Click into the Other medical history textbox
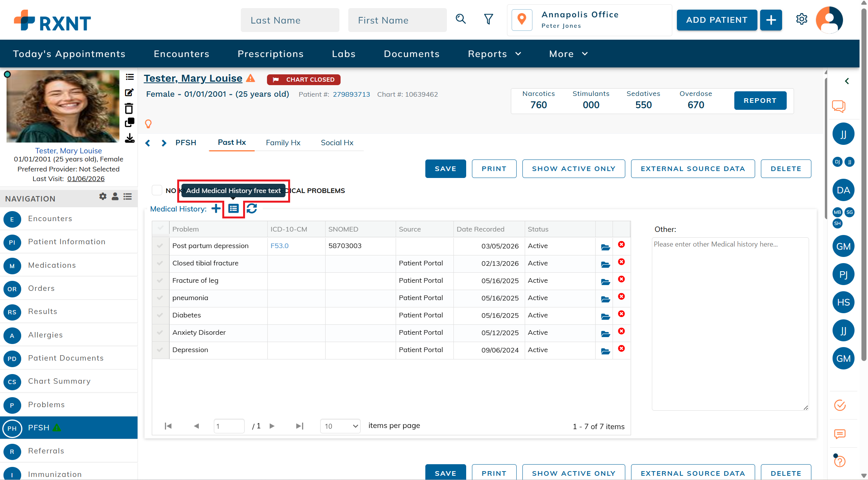 [730, 324]
